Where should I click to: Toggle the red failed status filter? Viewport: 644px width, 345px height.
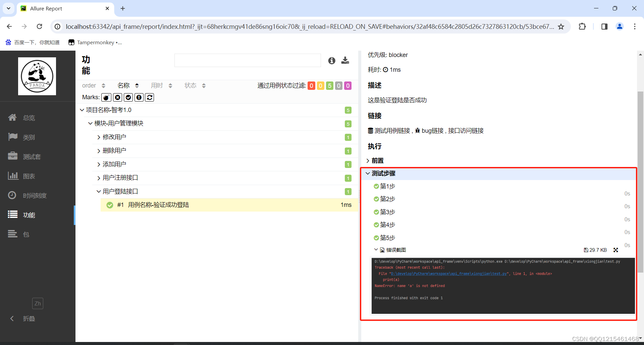coord(312,86)
